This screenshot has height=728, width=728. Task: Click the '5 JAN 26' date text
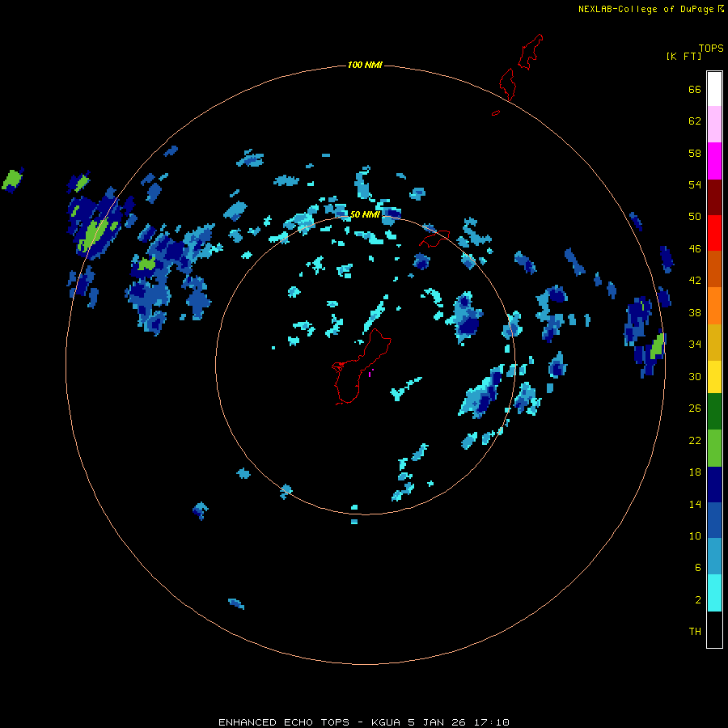click(x=437, y=722)
